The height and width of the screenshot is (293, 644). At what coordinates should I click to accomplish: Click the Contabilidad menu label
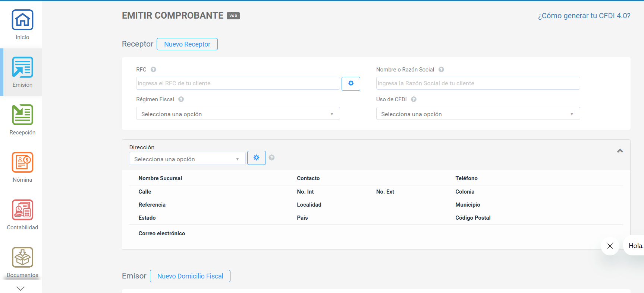22,227
